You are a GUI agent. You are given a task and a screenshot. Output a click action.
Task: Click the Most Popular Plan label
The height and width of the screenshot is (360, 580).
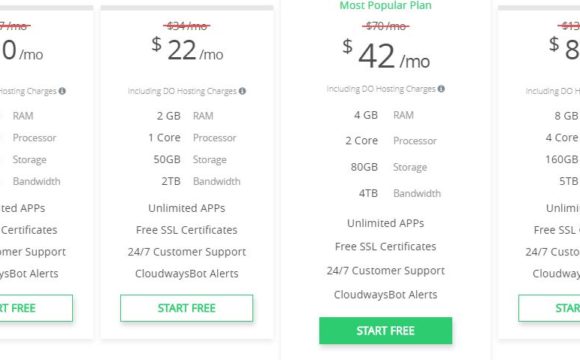coord(385,5)
